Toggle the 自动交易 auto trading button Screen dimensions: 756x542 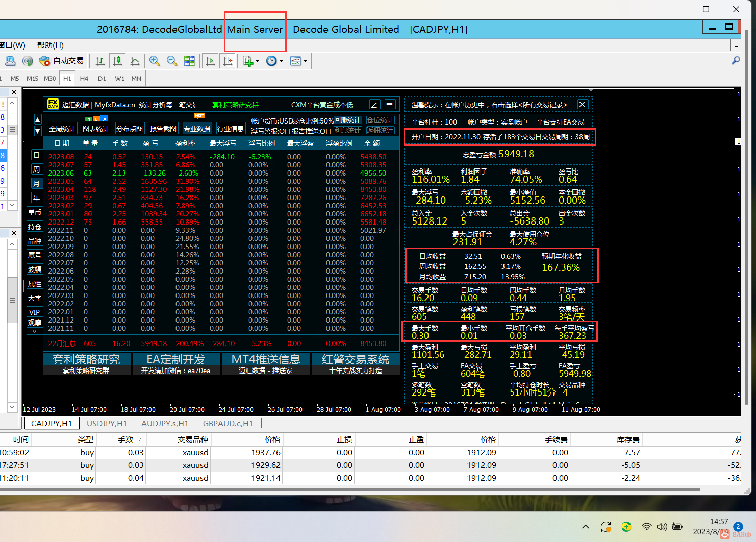(x=62, y=61)
